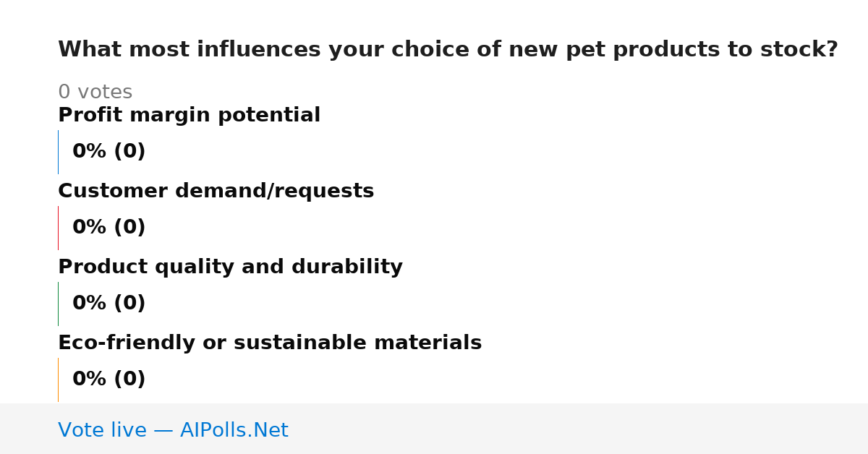
Task: Click the 0% figure under Customer demand/requests
Action: (x=90, y=228)
